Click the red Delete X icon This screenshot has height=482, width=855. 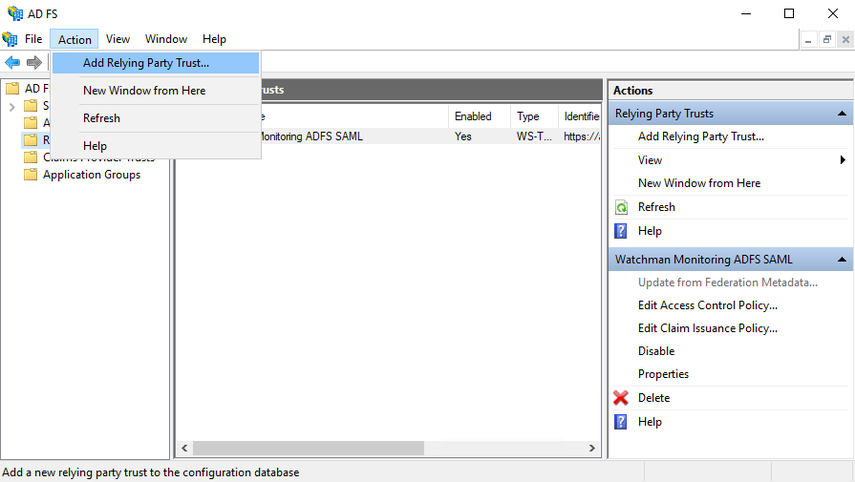621,398
